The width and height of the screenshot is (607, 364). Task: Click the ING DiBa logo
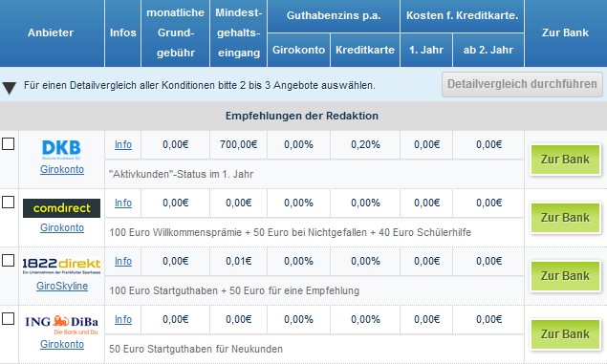click(x=61, y=325)
